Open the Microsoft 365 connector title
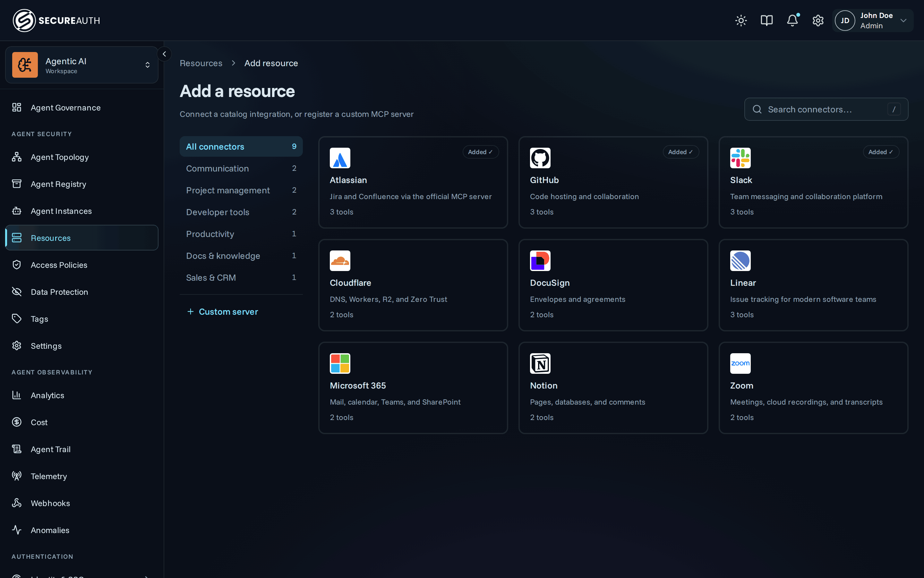The width and height of the screenshot is (924, 578). (358, 386)
